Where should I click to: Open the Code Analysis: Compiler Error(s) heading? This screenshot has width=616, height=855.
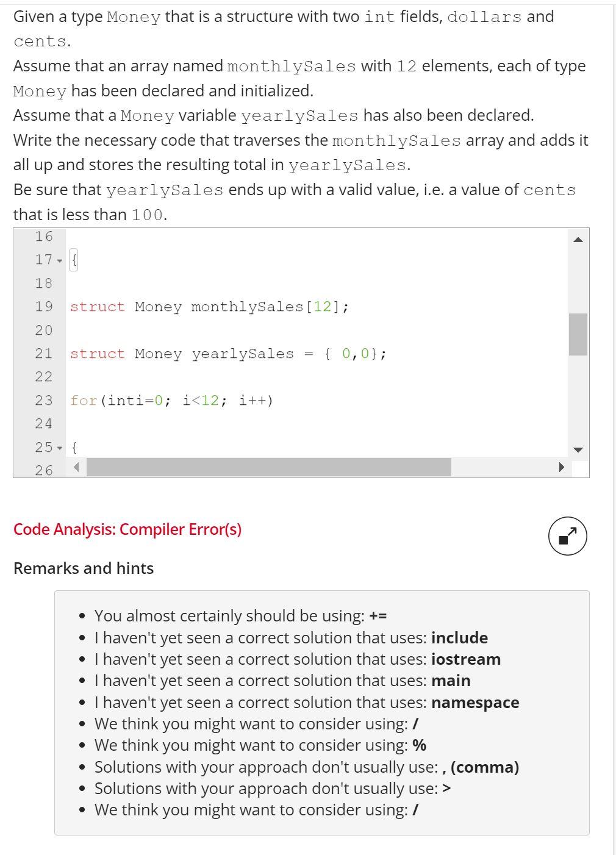coord(128,529)
